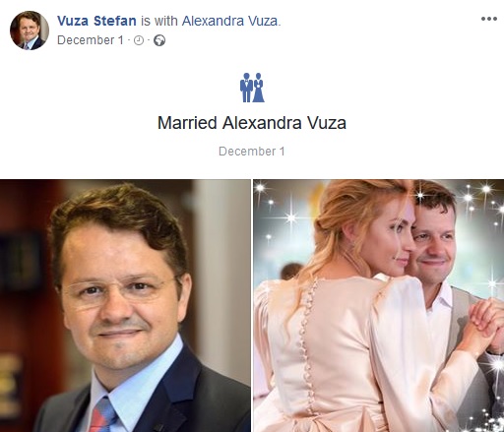This screenshot has width=504, height=432.
Task: Open Vuza Stefan's profile name link
Action: (96, 21)
